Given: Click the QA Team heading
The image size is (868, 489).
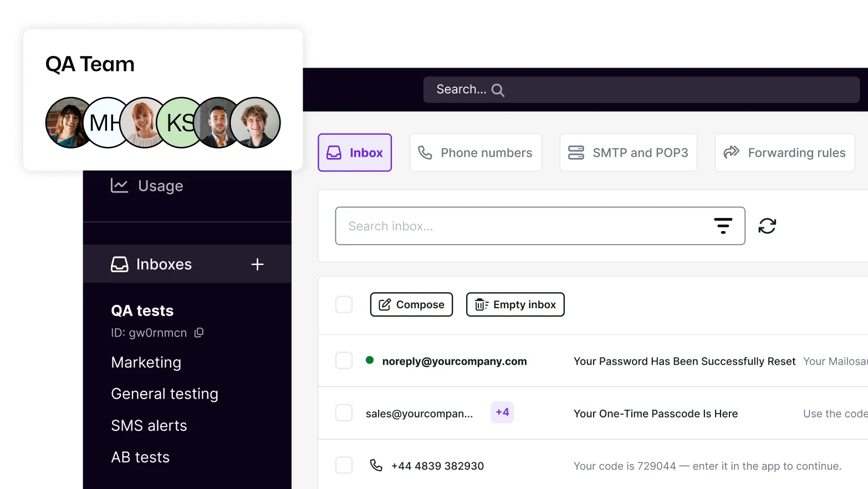Looking at the screenshot, I should coord(90,64).
